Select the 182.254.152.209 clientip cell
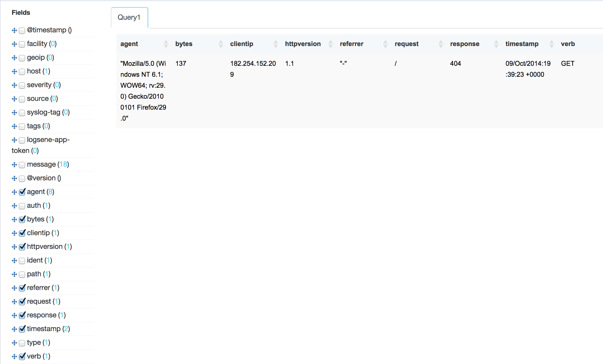 [x=253, y=69]
